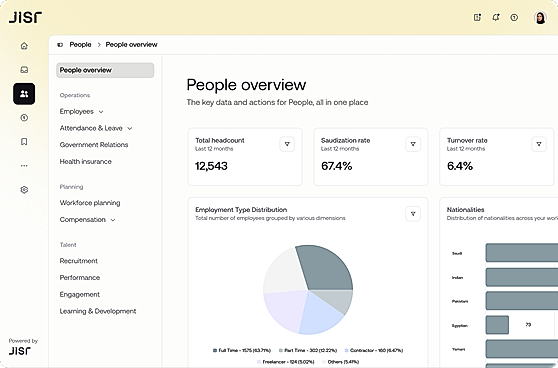Filter the Saudization rate card
The image size is (558, 368).
(413, 144)
